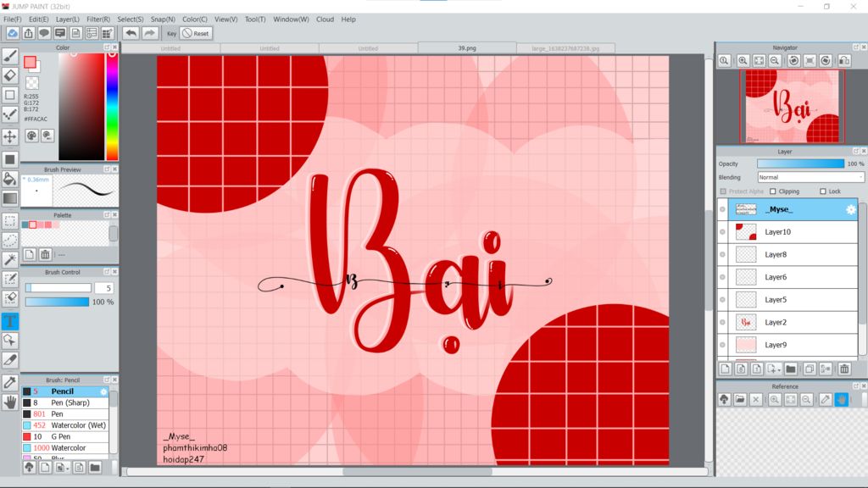
Task: Select the Hand tool in the toolbox
Action: tap(10, 402)
